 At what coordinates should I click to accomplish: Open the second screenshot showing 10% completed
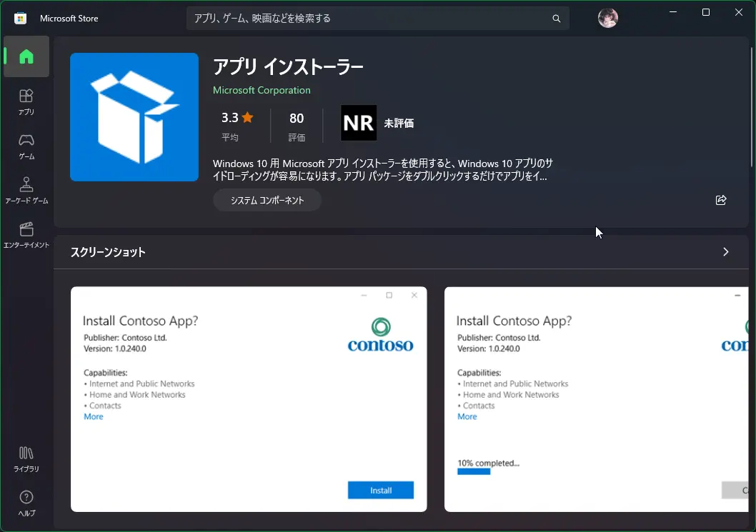click(x=595, y=399)
